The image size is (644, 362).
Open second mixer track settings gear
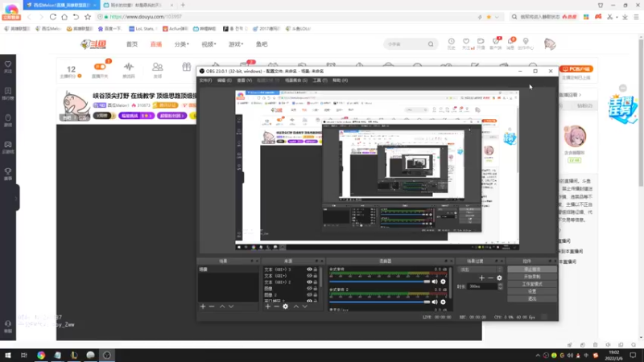pyautogui.click(x=443, y=302)
